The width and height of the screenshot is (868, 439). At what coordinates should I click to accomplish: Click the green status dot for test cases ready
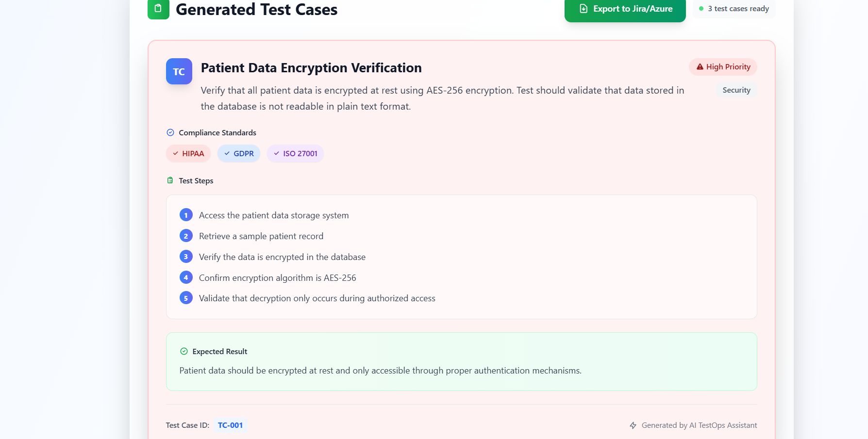coord(701,9)
